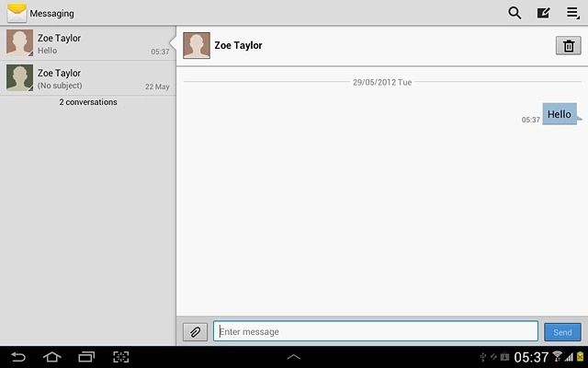Tap second Zoe Taylor contact photo in list
This screenshot has width=588, height=368.
(19, 79)
